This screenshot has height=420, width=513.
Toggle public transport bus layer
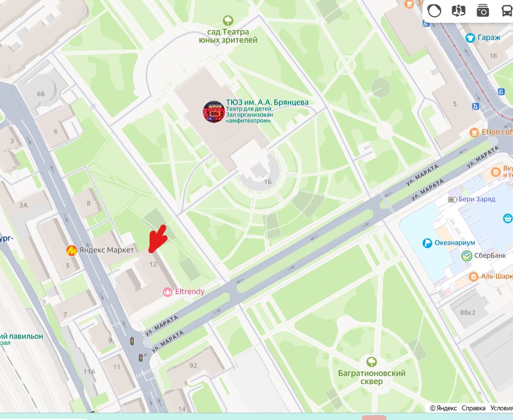[x=507, y=11]
